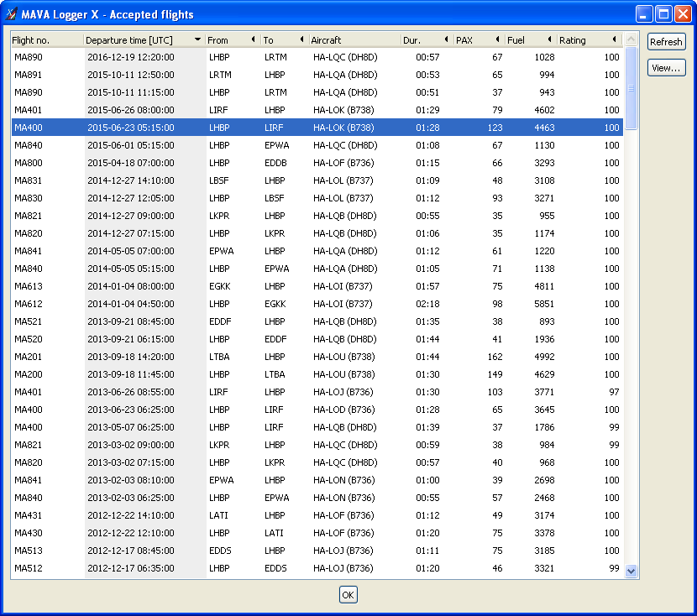Select flight MA521 from EDDF
This screenshot has height=616, width=697.
click(x=317, y=321)
